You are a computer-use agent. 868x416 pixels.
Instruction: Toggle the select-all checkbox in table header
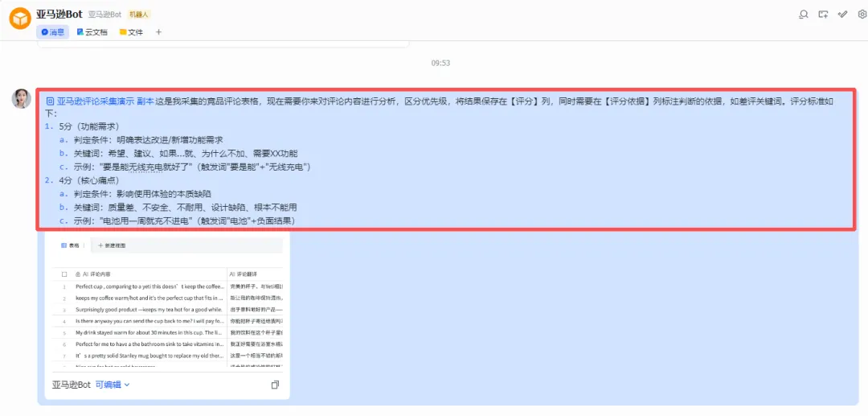[x=64, y=274]
